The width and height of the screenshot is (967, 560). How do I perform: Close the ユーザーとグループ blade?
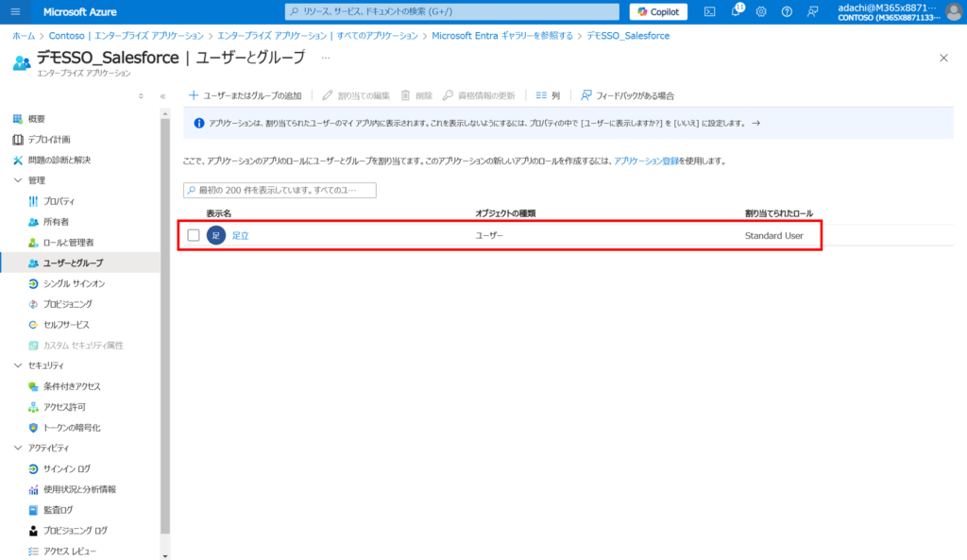[x=943, y=58]
